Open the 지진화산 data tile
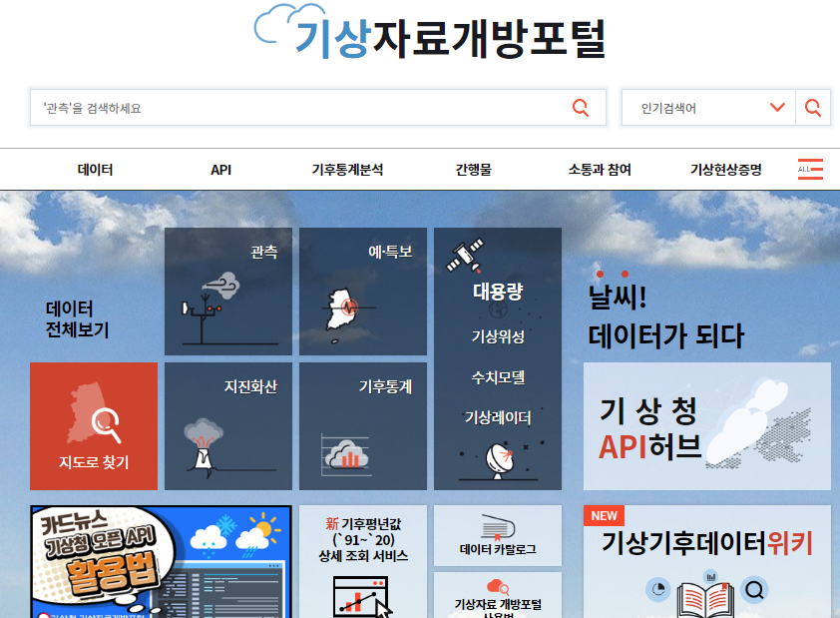 click(x=228, y=426)
